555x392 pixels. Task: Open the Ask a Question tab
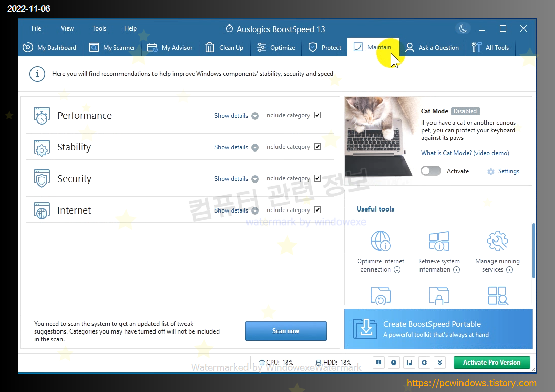pos(432,47)
